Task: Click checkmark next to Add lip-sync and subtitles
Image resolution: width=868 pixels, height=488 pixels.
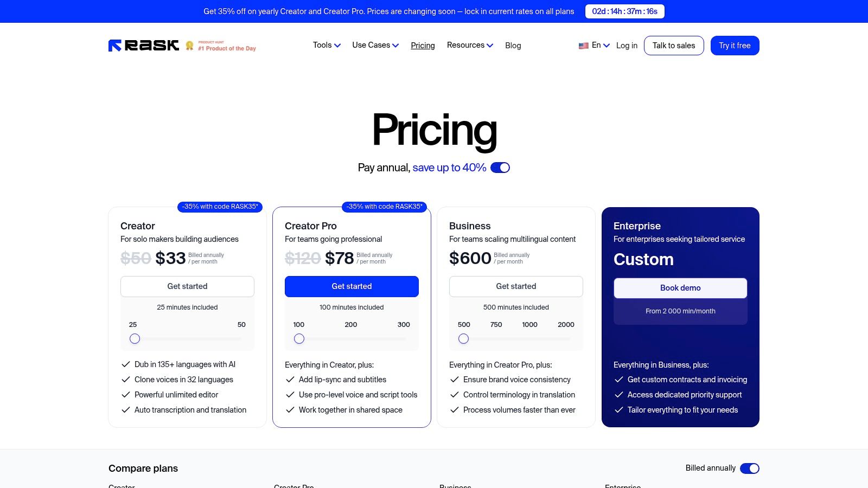Action: (290, 380)
